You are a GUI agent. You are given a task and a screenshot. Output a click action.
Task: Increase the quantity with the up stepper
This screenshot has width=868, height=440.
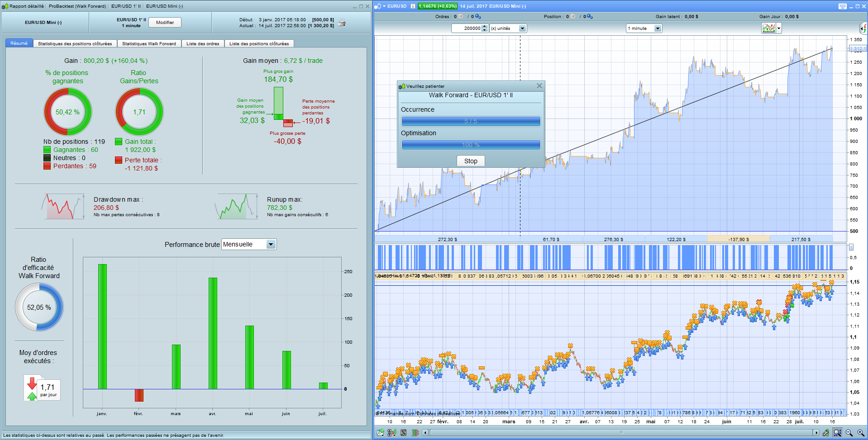pyautogui.click(x=485, y=26)
